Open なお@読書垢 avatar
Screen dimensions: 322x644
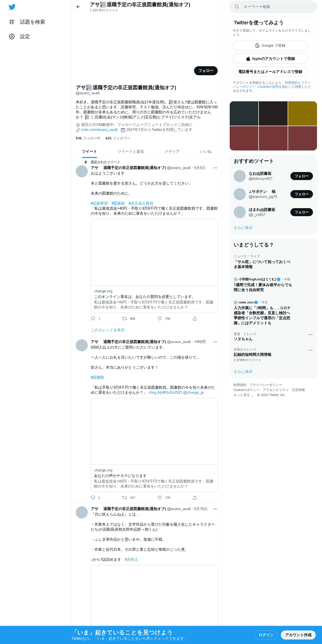(240, 176)
